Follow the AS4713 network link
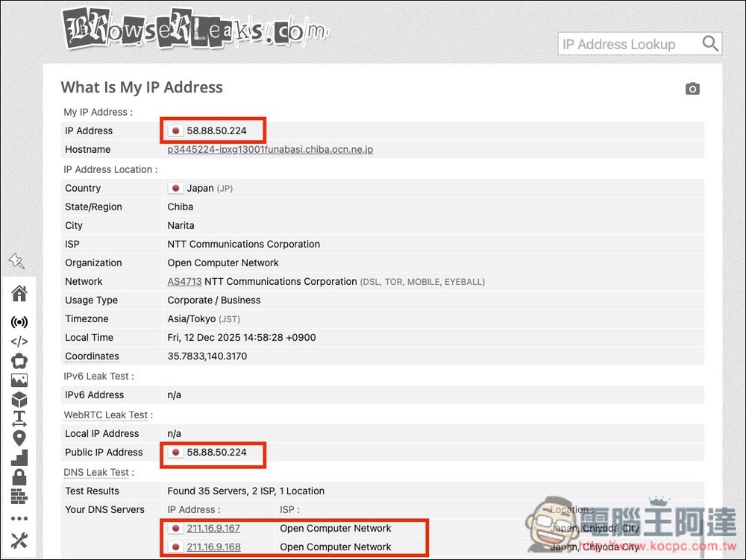Screen dimensions: 746x560 184,282
